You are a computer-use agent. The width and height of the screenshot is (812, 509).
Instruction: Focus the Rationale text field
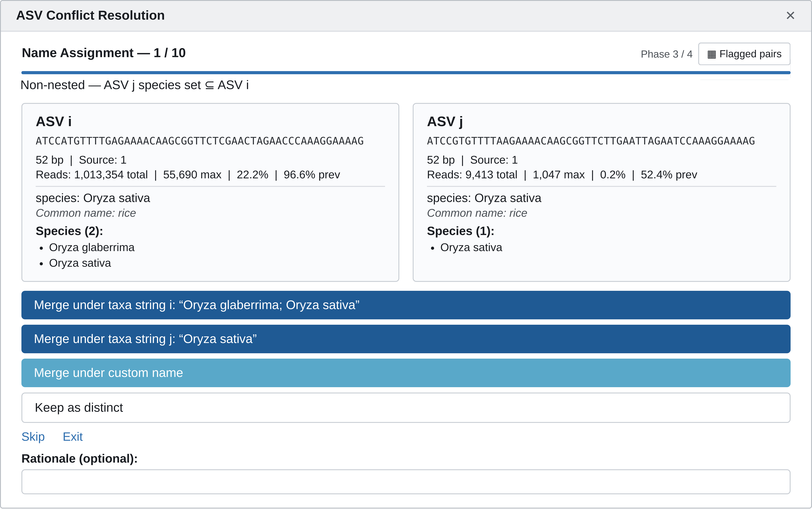[406, 482]
